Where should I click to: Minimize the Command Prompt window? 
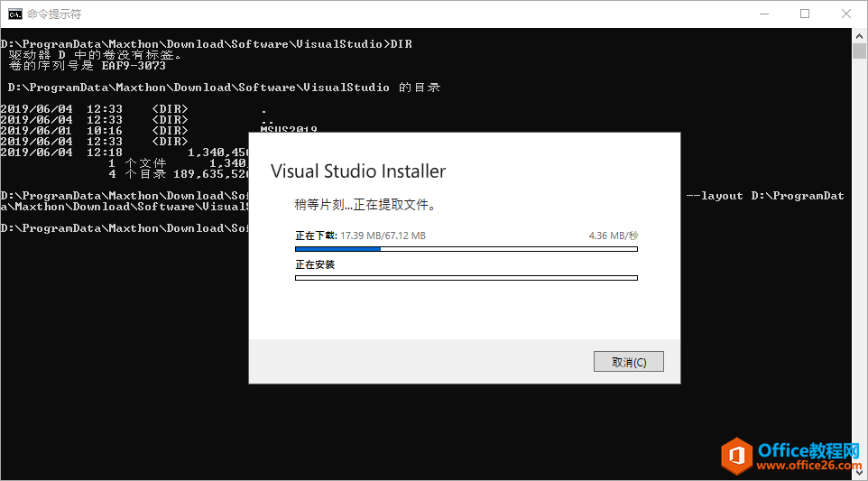pos(764,14)
